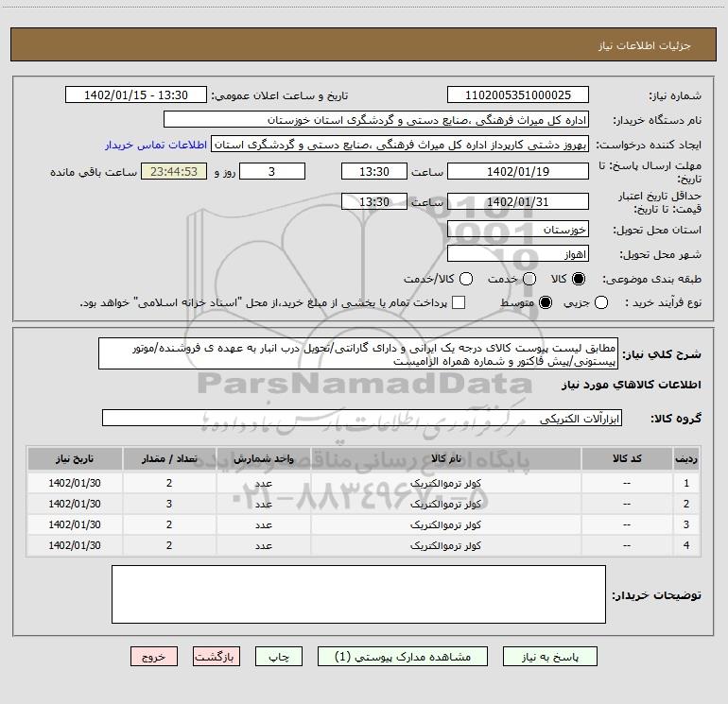The width and height of the screenshot is (728, 704).
Task: Click the goods group field ابزارآلات الکتریکی
Action: point(362,418)
